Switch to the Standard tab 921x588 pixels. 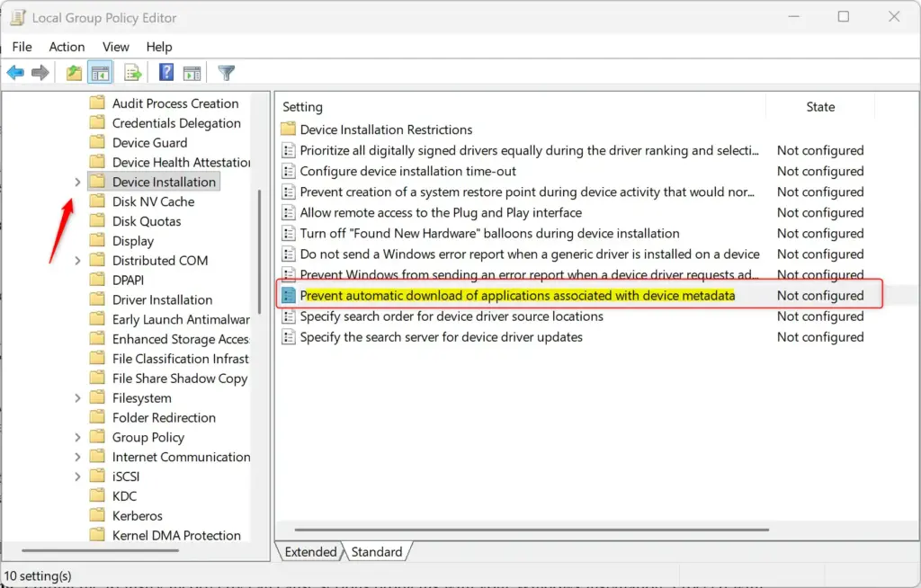(x=377, y=551)
